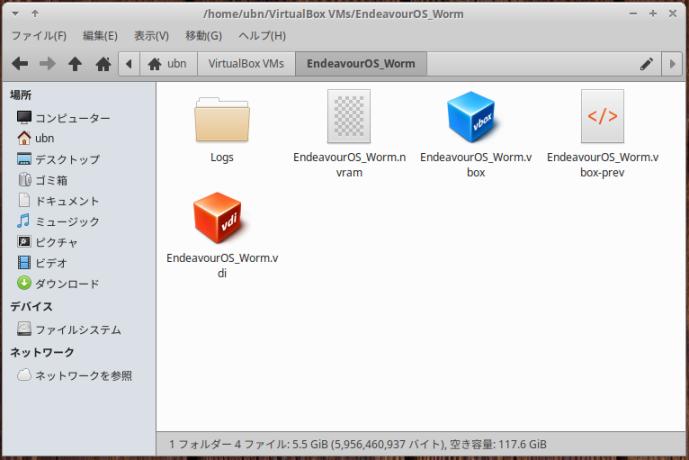This screenshot has width=689, height=460.
Task: Select the vbox-prev code file icon
Action: [x=602, y=116]
